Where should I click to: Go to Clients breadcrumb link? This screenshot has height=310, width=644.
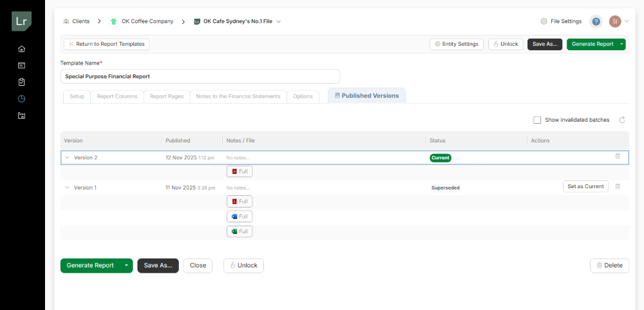[81, 21]
